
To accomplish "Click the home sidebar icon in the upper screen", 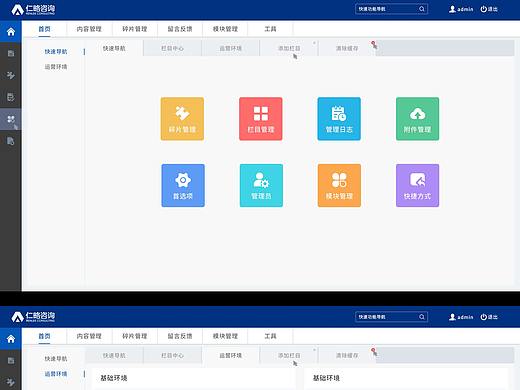I will (11, 32).
